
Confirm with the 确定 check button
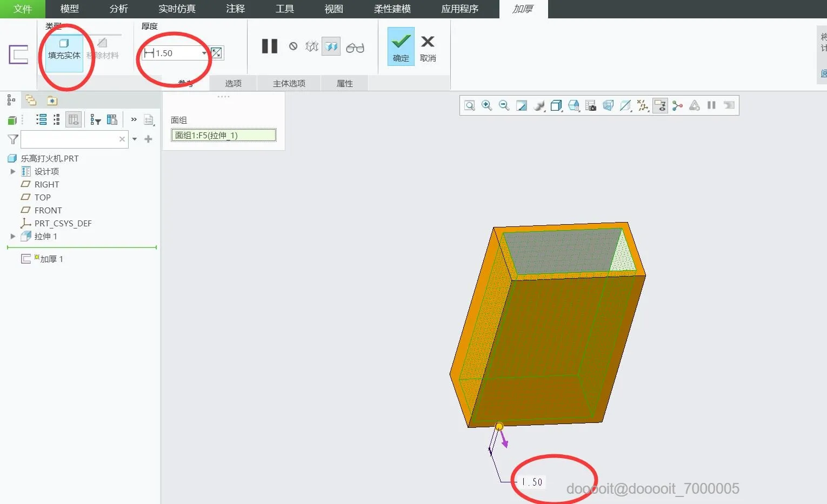point(401,46)
